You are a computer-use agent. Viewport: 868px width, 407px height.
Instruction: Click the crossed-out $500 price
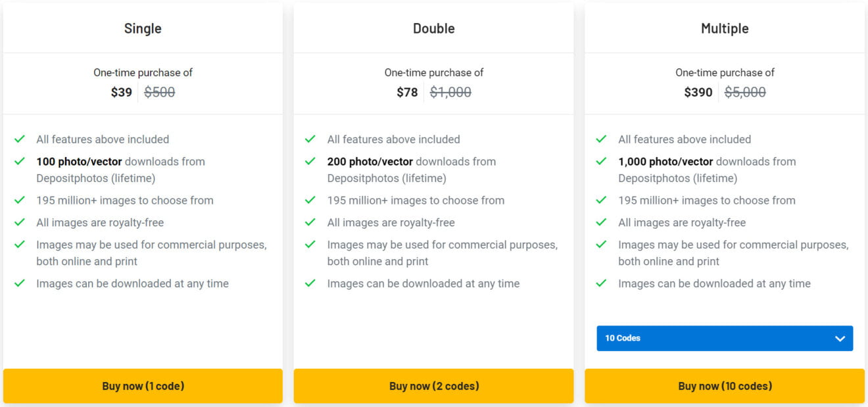pos(158,92)
